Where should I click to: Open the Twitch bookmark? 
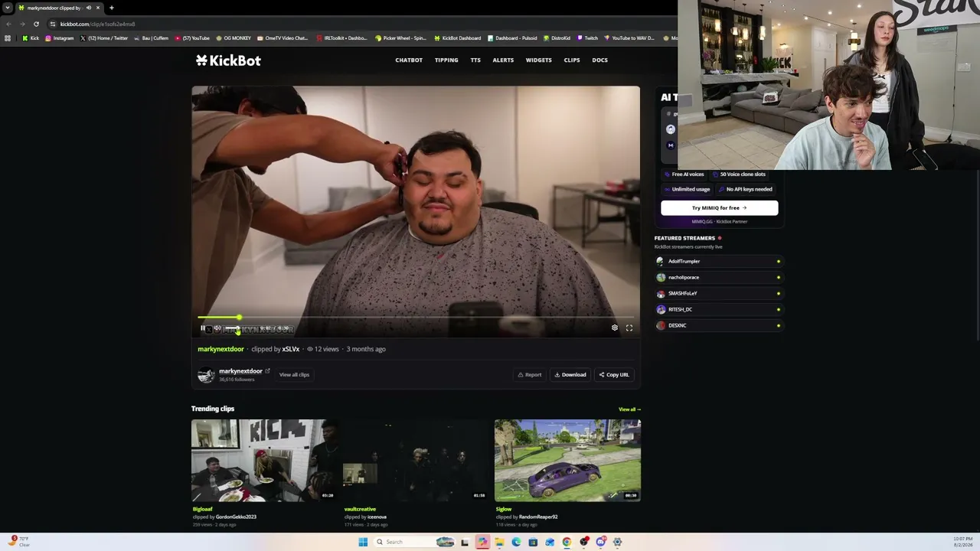click(x=587, y=38)
